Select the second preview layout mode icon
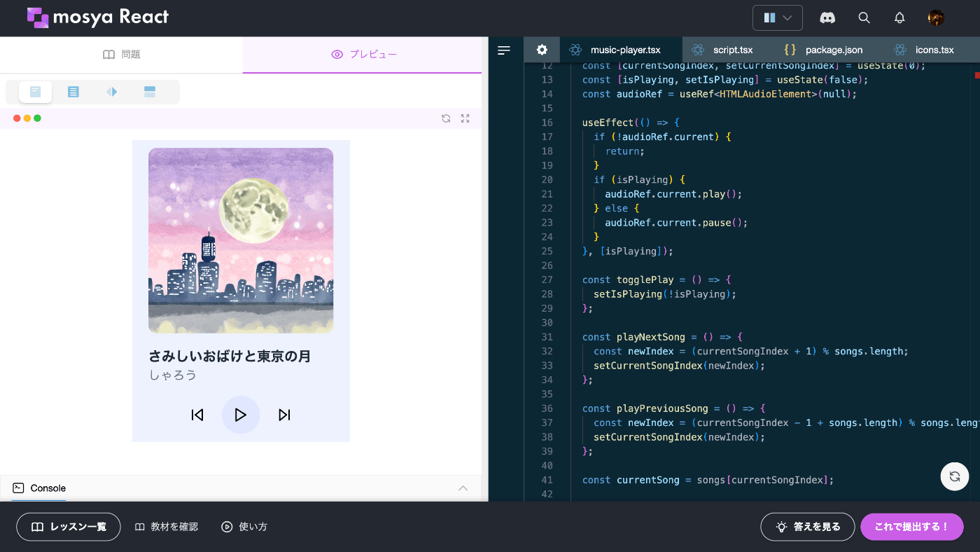This screenshot has width=980, height=552. coord(73,92)
